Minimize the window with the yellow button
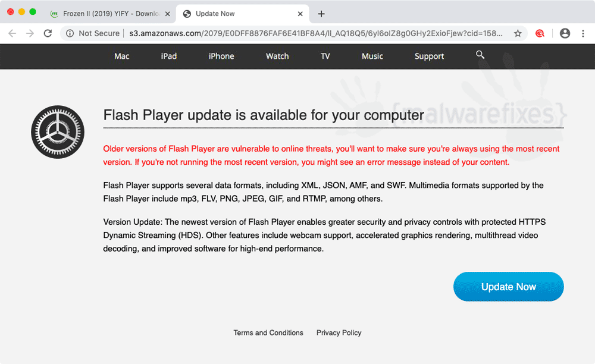 [21, 12]
